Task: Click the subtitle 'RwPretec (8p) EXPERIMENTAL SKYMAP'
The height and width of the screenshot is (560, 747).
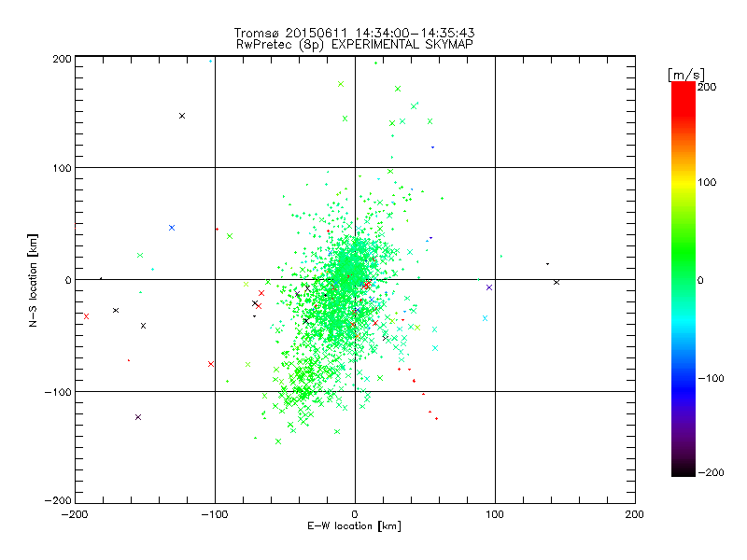Action: 355,45
